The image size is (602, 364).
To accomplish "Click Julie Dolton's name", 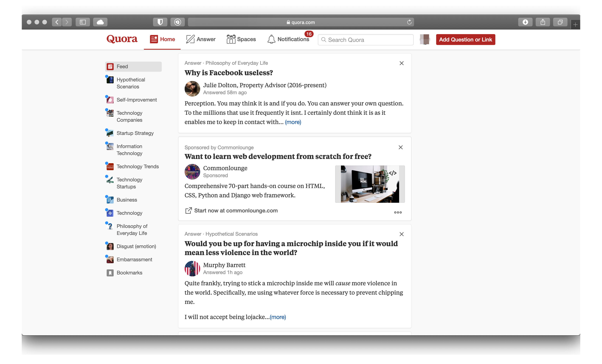I will click(220, 85).
